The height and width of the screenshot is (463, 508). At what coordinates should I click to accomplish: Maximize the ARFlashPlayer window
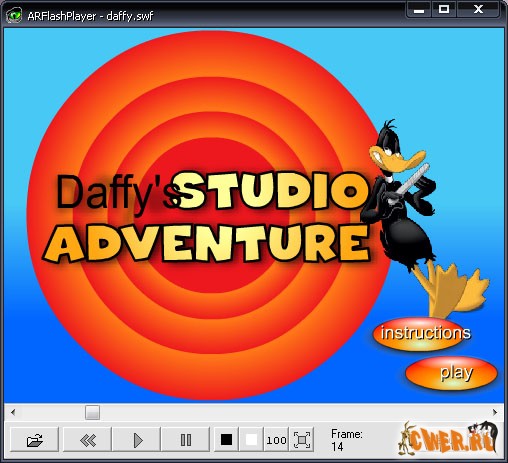444,9
